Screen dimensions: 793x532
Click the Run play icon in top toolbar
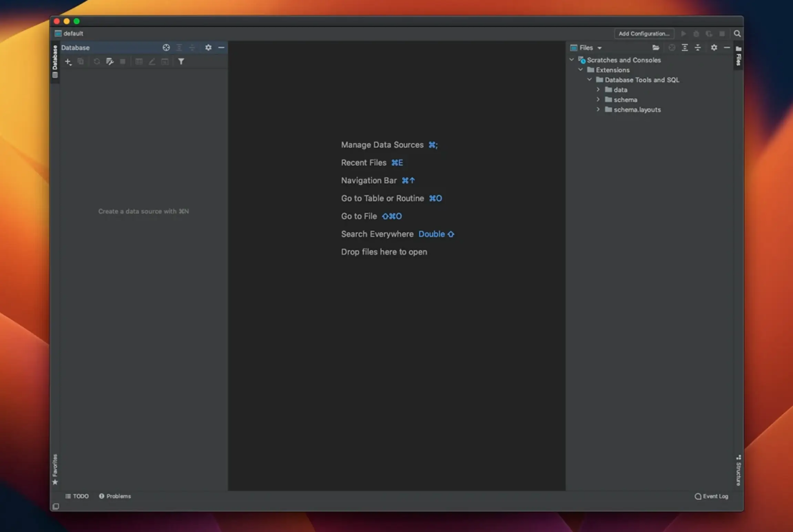(683, 33)
